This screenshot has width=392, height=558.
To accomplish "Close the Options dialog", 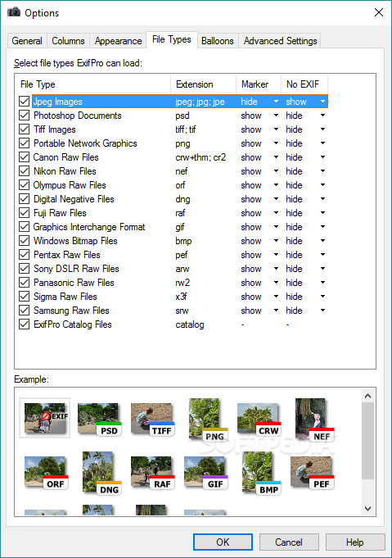I will (379, 12).
